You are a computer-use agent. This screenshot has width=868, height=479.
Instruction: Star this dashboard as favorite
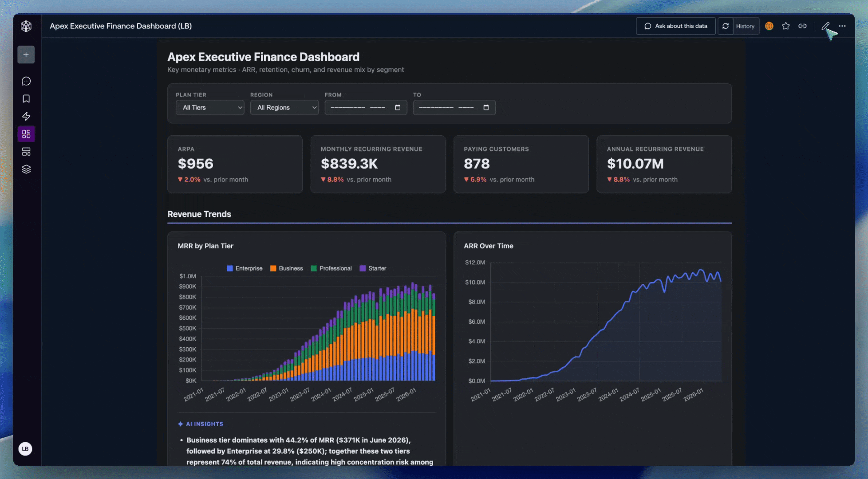tap(786, 26)
